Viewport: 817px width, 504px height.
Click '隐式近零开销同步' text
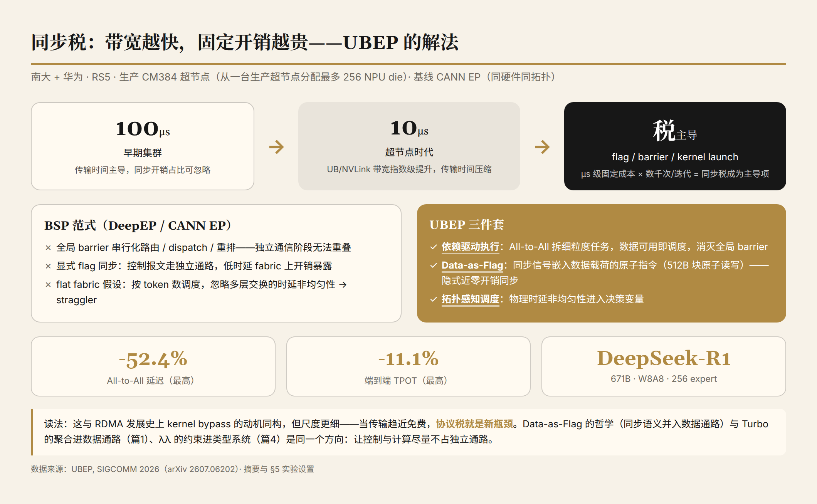click(480, 281)
